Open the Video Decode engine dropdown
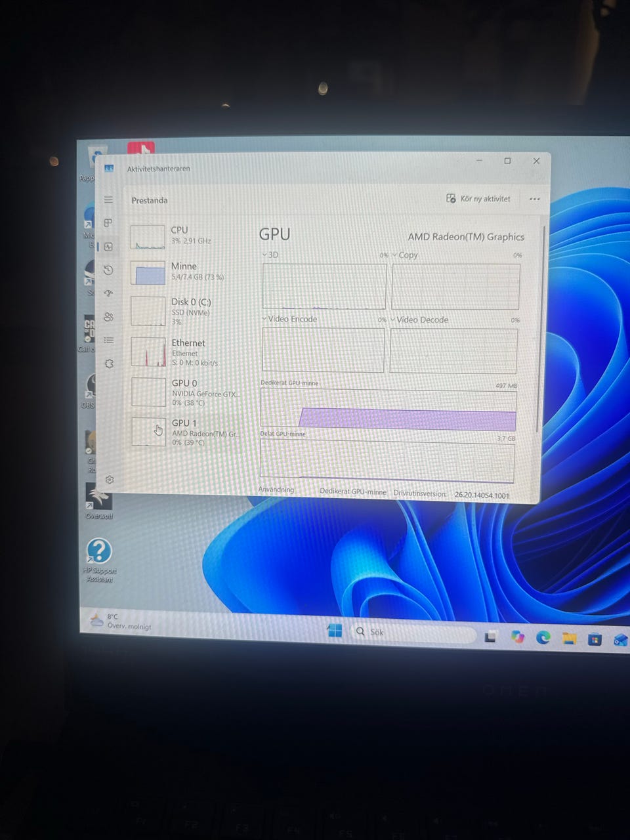Screen dimensions: 630x840 pos(420,320)
